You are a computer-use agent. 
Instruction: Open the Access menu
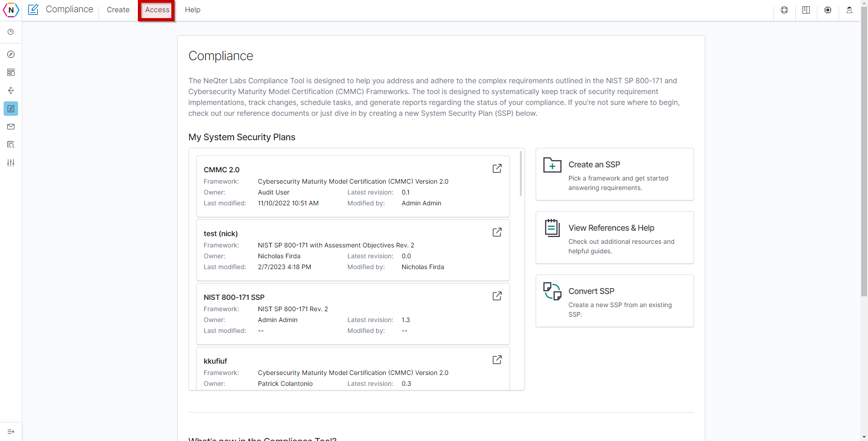(157, 10)
